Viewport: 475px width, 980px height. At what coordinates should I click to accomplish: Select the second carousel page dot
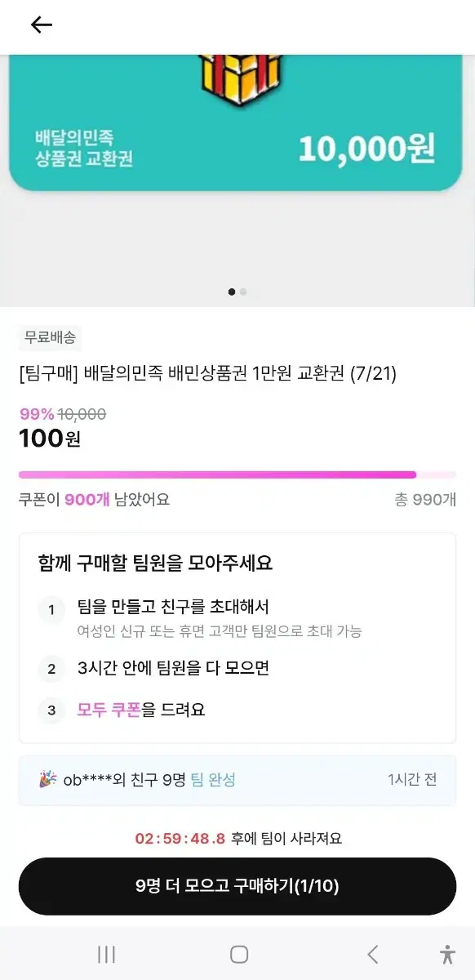[x=243, y=292]
